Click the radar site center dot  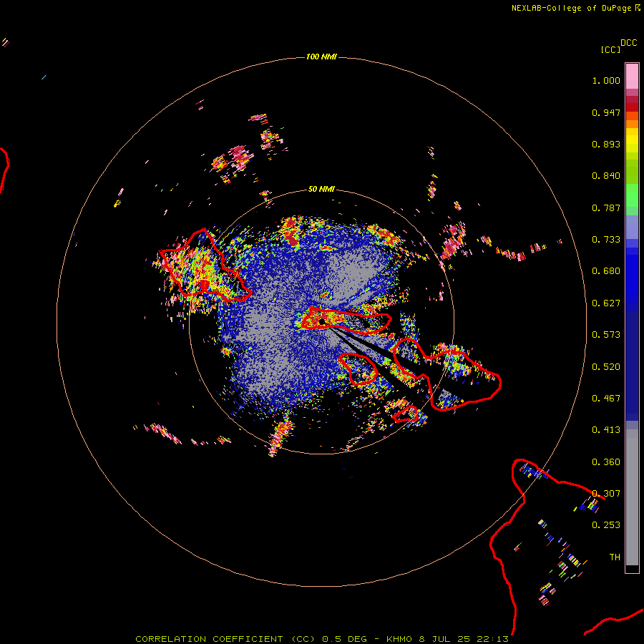coord(321,321)
